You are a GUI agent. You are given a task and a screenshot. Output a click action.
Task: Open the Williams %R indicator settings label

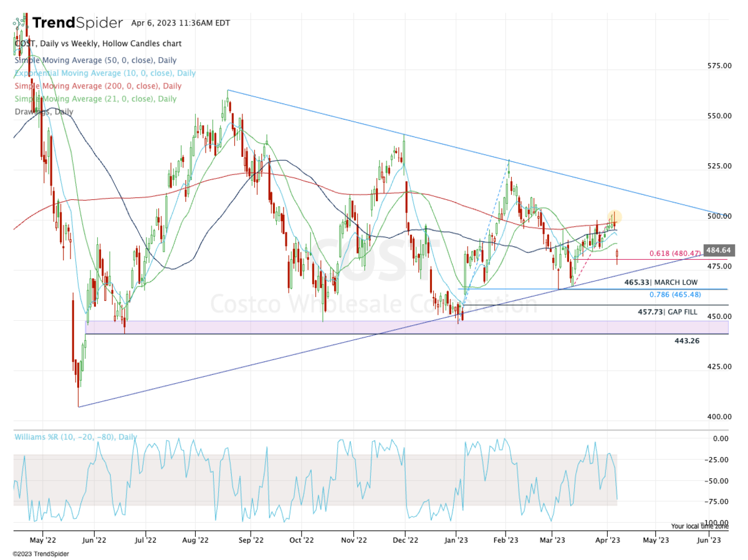(x=75, y=438)
